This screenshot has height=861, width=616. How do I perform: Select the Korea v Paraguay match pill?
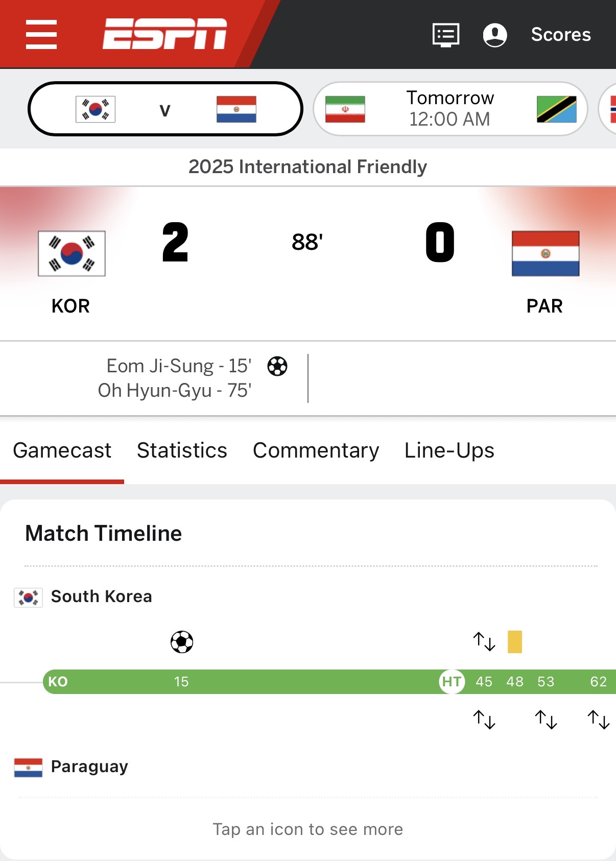165,109
